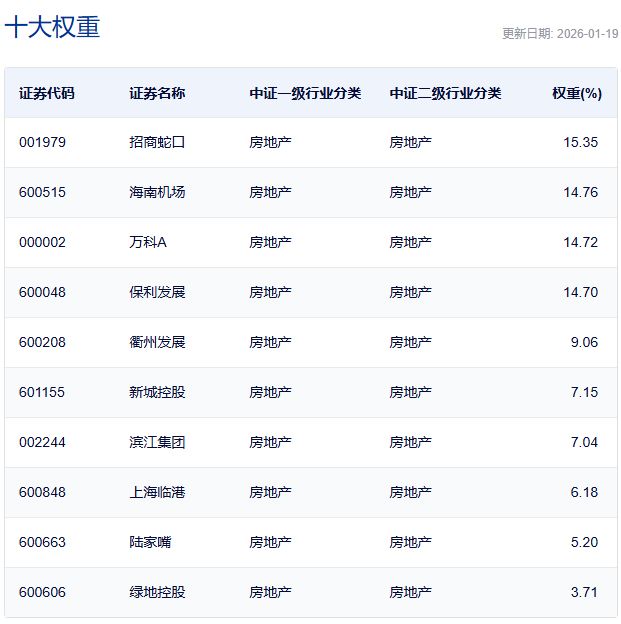Click the 滨江集团 security name
Image resolution: width=621 pixels, height=624 pixels.
pyautogui.click(x=157, y=442)
